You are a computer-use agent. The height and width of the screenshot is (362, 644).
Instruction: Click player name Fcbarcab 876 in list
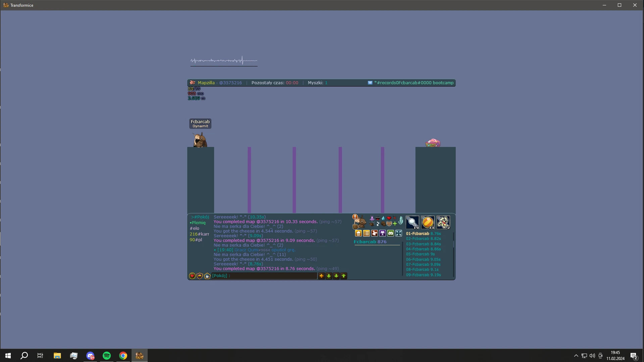click(370, 242)
